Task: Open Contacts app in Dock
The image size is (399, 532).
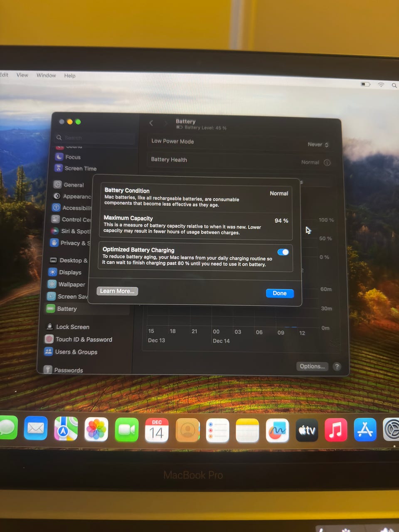Action: point(187,430)
